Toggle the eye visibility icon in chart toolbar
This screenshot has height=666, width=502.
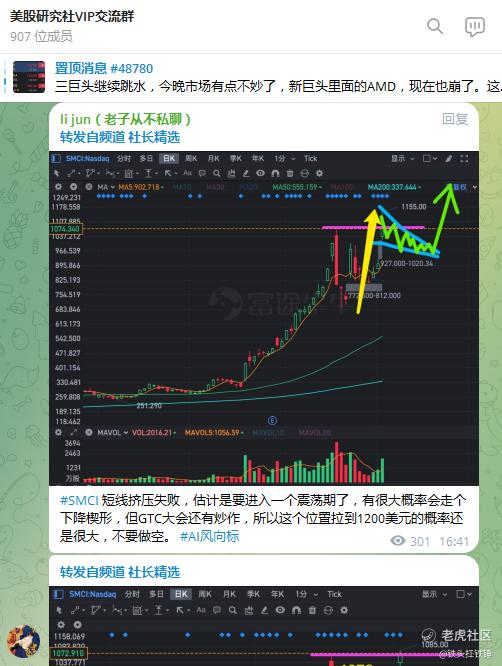(260, 173)
